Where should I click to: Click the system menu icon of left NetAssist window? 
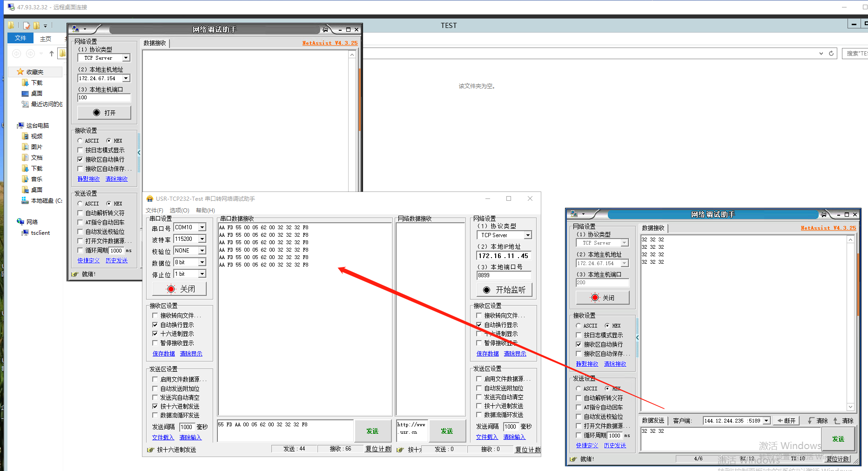pos(76,29)
